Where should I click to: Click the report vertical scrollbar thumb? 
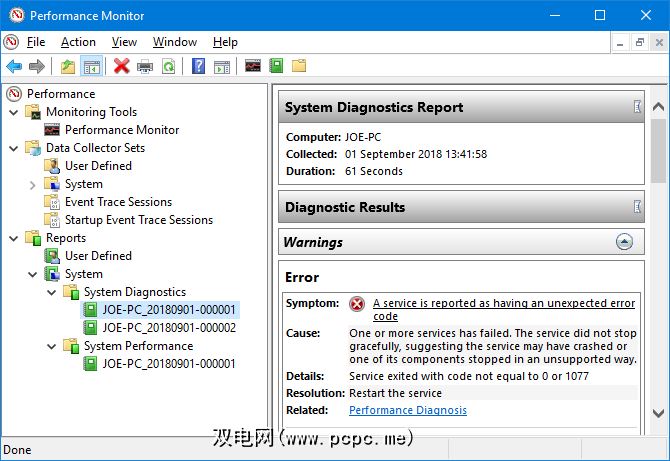(x=658, y=151)
